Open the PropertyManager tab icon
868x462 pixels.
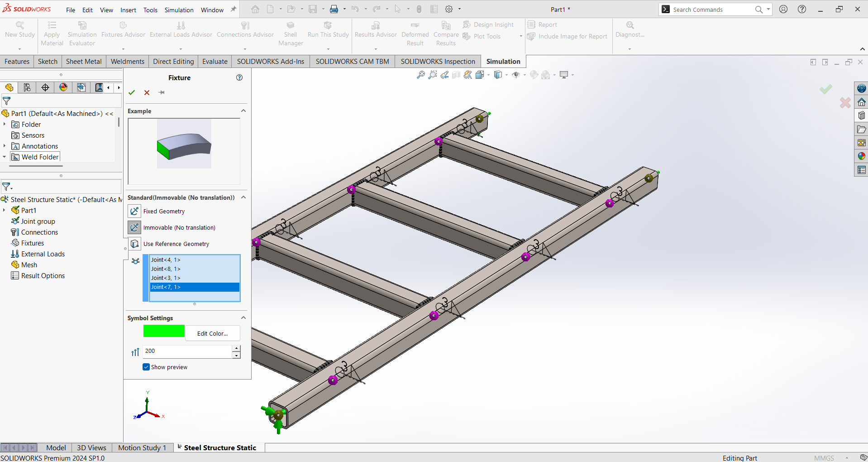point(27,87)
